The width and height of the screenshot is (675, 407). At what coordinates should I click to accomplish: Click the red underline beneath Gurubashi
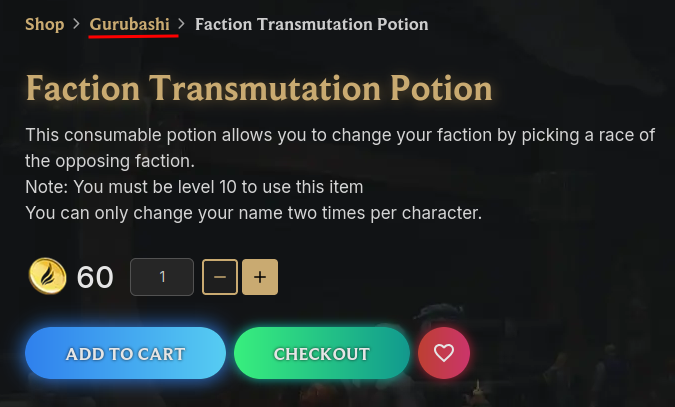133,36
